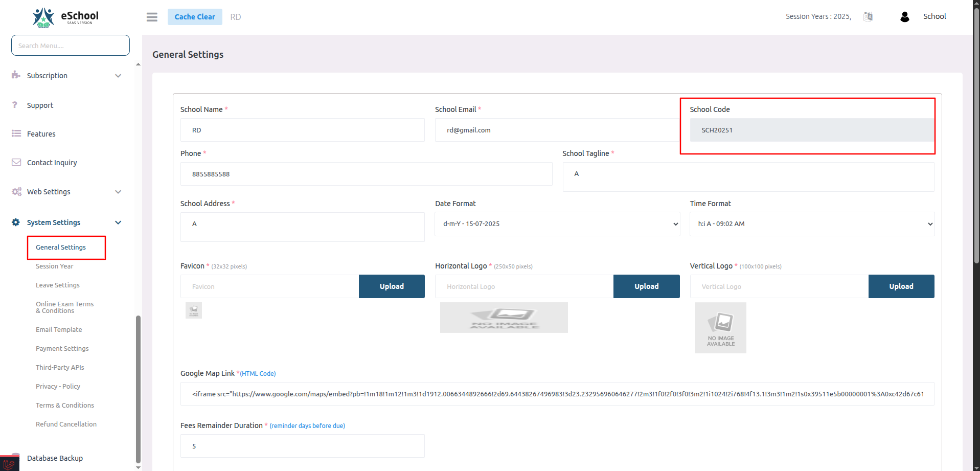The width and height of the screenshot is (980, 471).
Task: Open the hamburger menu icon
Action: pos(151,16)
